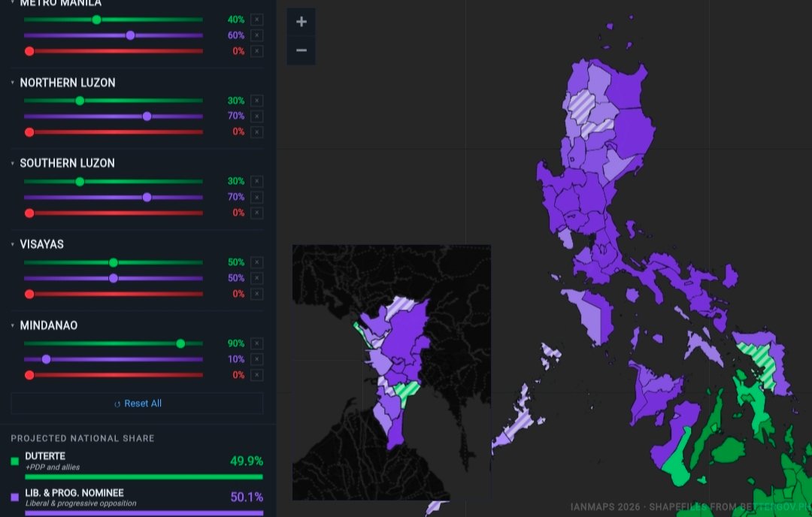Adjust Southern Luzon purple slider handle
Image resolution: width=812 pixels, height=517 pixels.
tap(147, 197)
